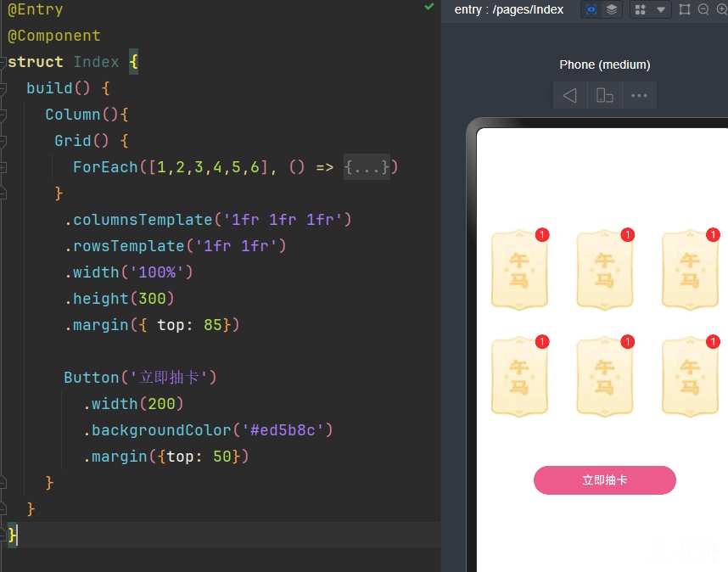728x572 pixels.
Task: Click the first card thumbnail in top row
Action: click(519, 269)
